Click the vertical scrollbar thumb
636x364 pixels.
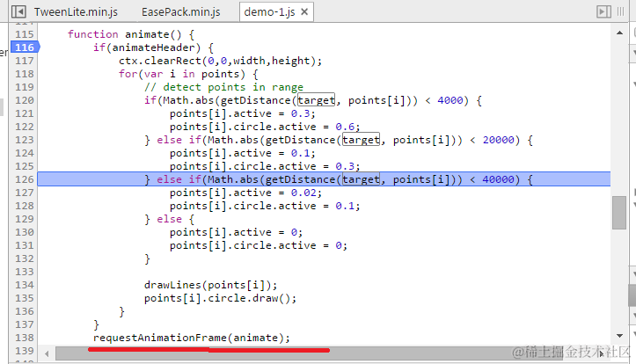pyautogui.click(x=619, y=213)
